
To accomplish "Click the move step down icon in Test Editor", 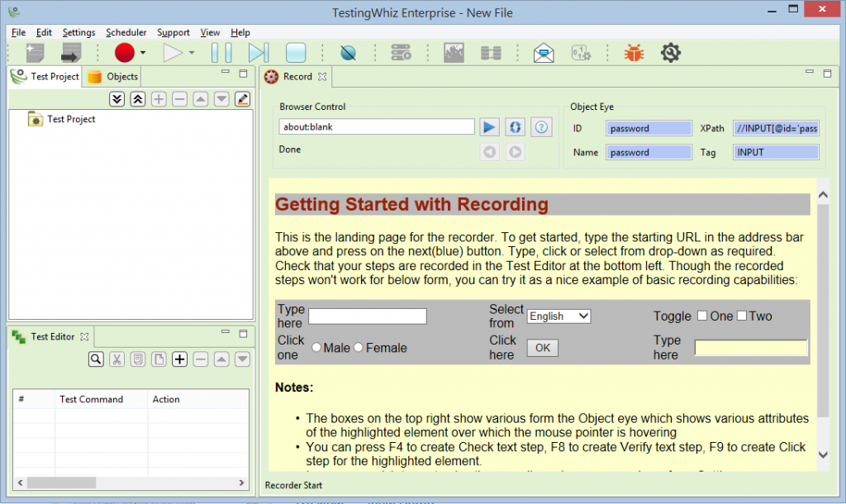I will pyautogui.click(x=243, y=359).
